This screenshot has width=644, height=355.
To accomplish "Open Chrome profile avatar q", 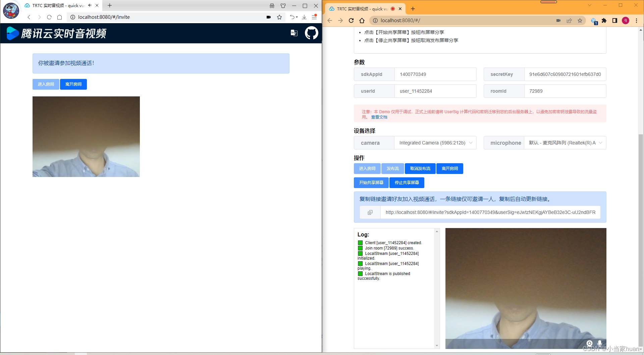I will (x=626, y=20).
